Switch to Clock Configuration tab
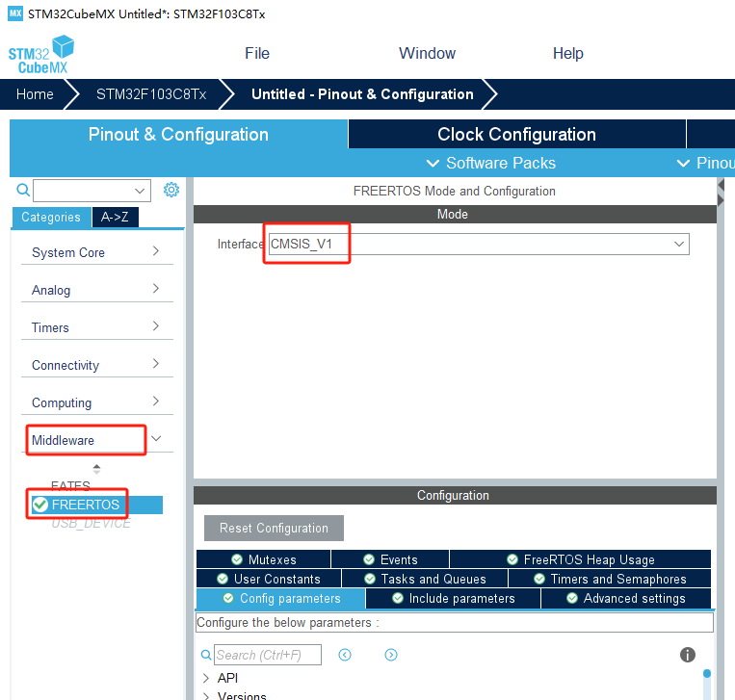The width and height of the screenshot is (735, 700). coord(516,135)
